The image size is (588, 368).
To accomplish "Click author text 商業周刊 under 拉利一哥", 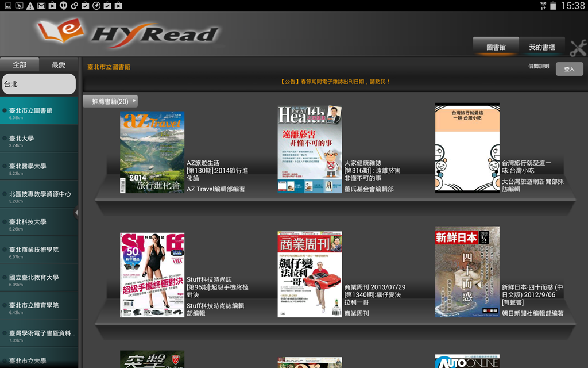I will (x=357, y=313).
